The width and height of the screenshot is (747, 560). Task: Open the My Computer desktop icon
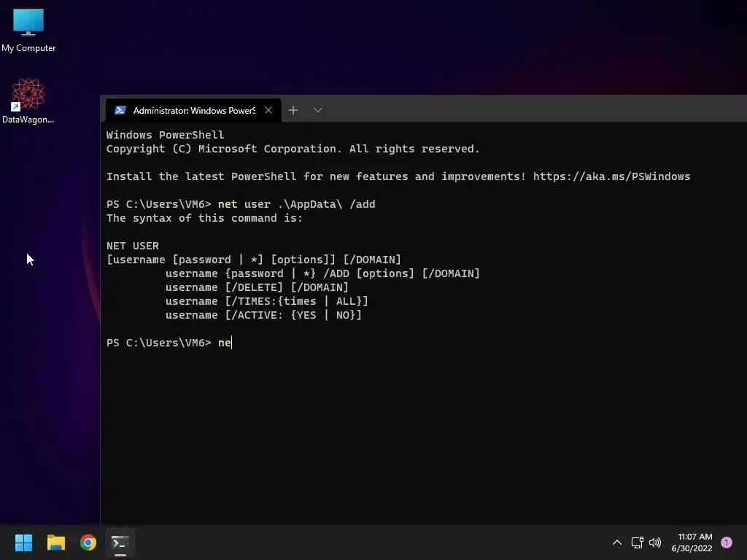(x=28, y=30)
